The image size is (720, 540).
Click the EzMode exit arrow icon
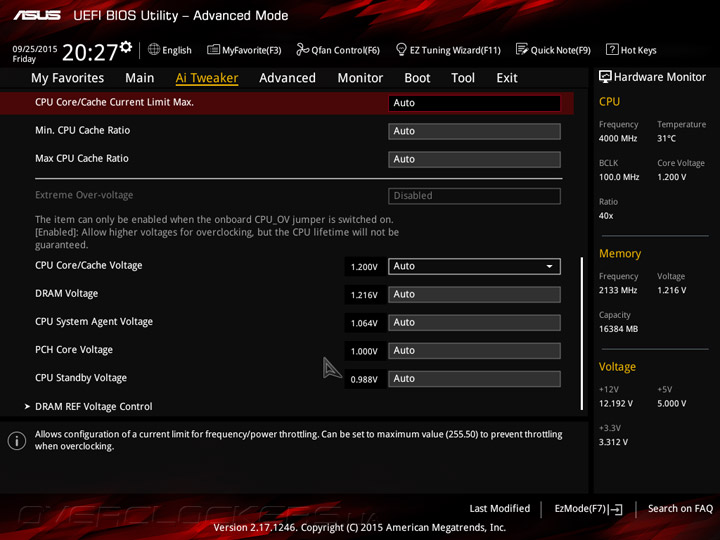[615, 509]
